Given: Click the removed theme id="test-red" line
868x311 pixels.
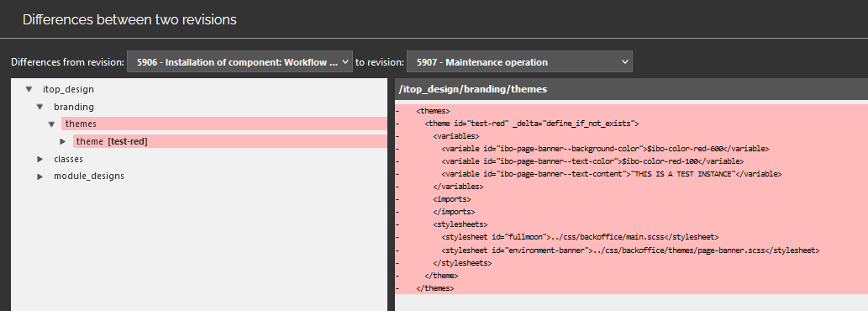Looking at the screenshot, I should tap(632, 124).
